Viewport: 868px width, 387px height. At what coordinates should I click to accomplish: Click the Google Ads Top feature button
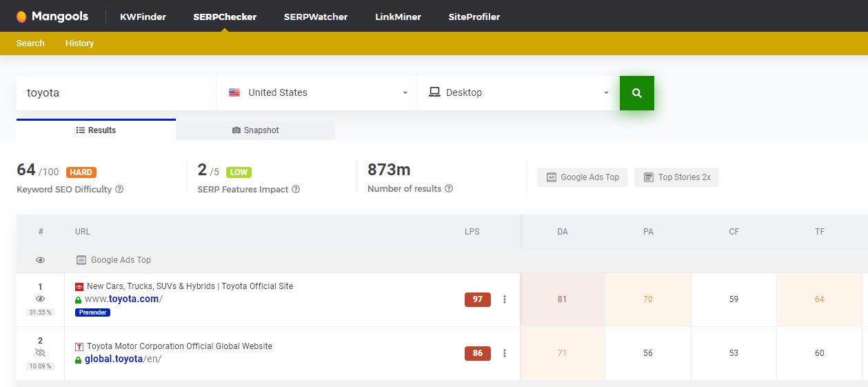pyautogui.click(x=583, y=177)
